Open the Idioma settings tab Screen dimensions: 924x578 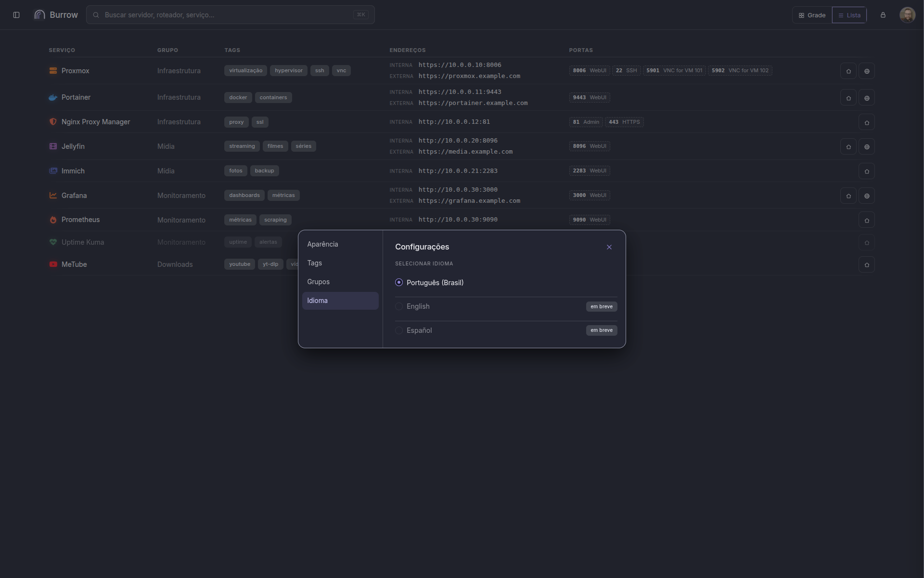tap(340, 301)
